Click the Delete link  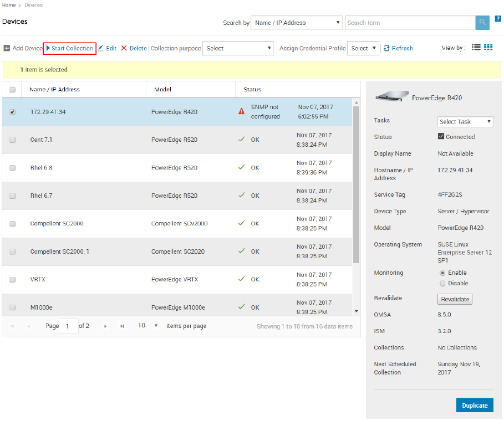pos(138,48)
